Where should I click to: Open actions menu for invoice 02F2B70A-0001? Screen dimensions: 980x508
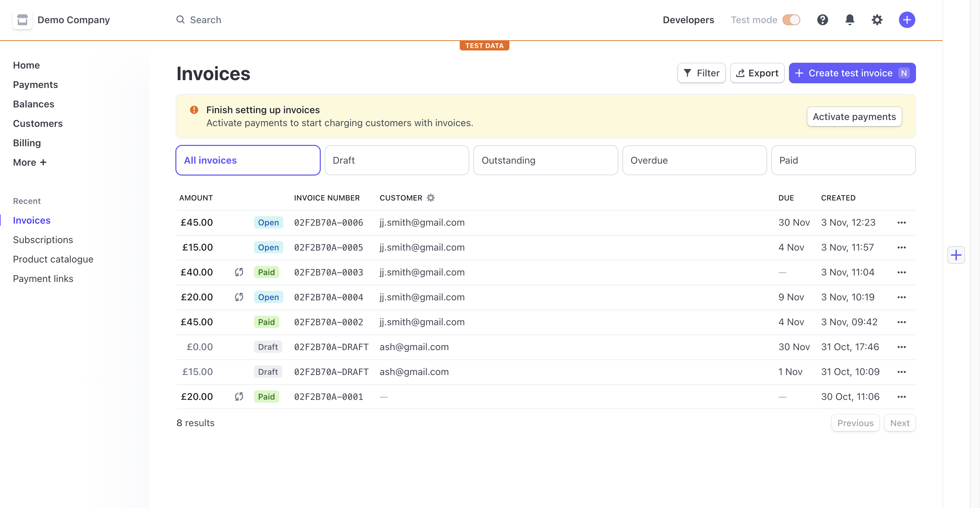(901, 397)
